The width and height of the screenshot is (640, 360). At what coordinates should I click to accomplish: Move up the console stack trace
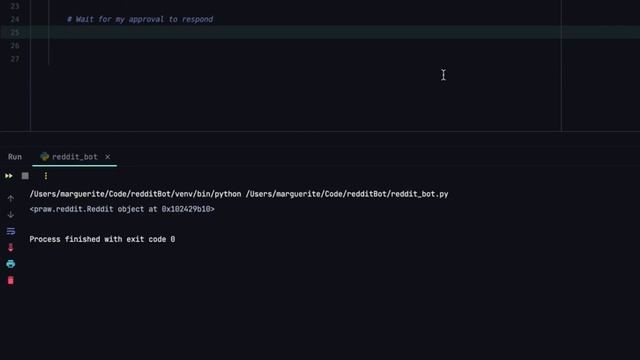[x=11, y=199]
